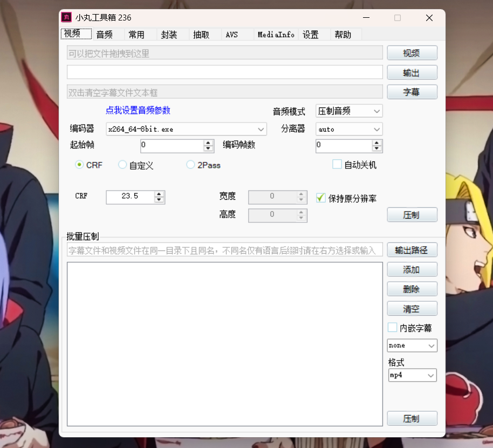Click the output path input field
493x448 pixels.
(225, 72)
